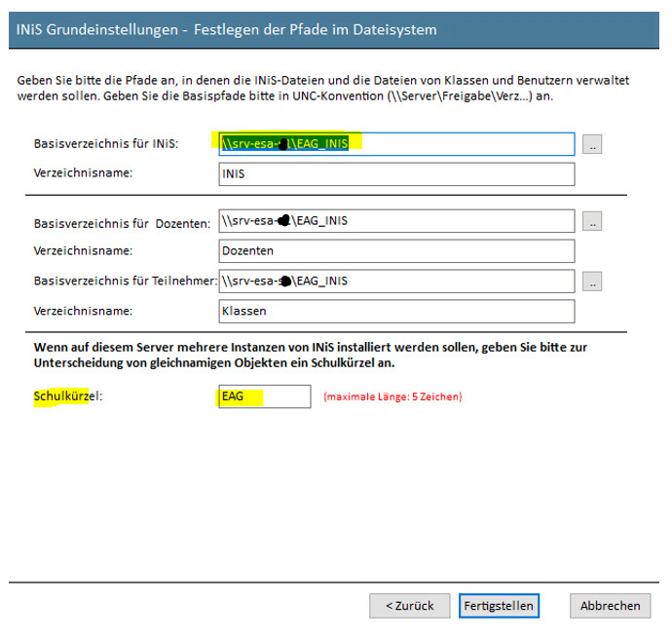
Task: Go back with the Zurück button
Action: pyautogui.click(x=410, y=606)
